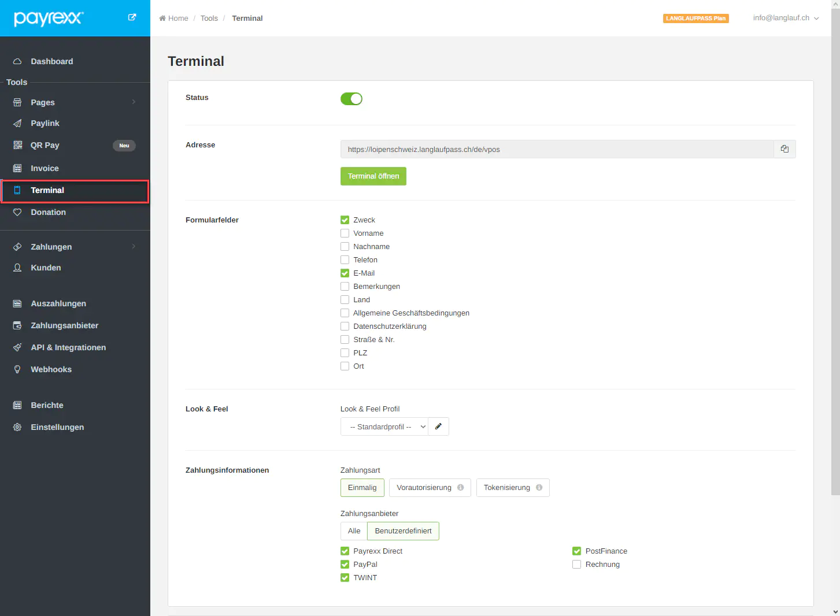Click the pencil edit profile icon

(438, 426)
